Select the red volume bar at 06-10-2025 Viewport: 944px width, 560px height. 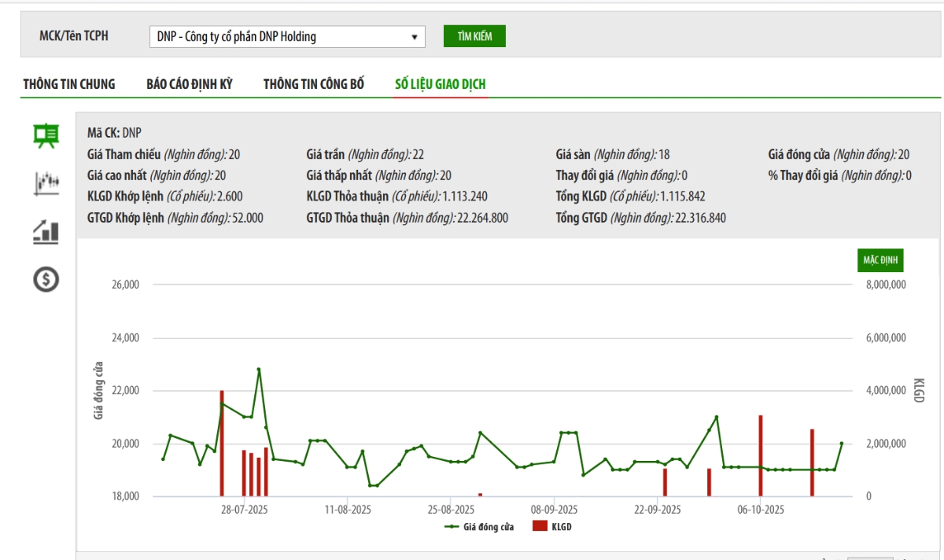[x=761, y=456]
